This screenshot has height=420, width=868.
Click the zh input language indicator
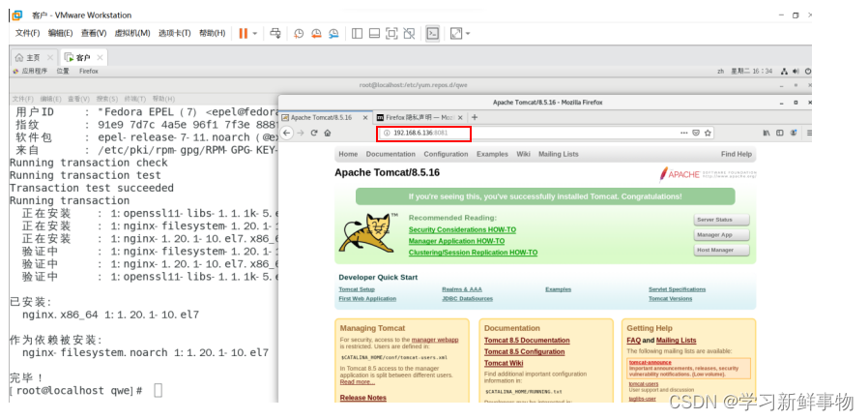pyautogui.click(x=721, y=71)
